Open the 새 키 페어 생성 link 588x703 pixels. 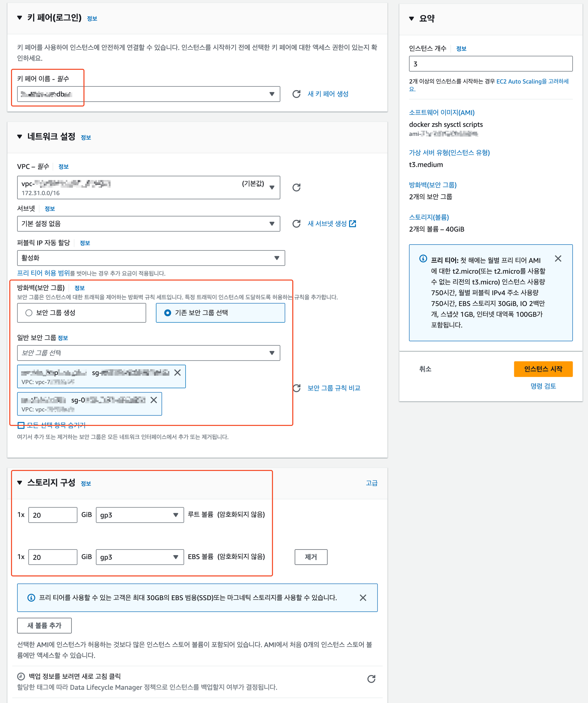(328, 94)
